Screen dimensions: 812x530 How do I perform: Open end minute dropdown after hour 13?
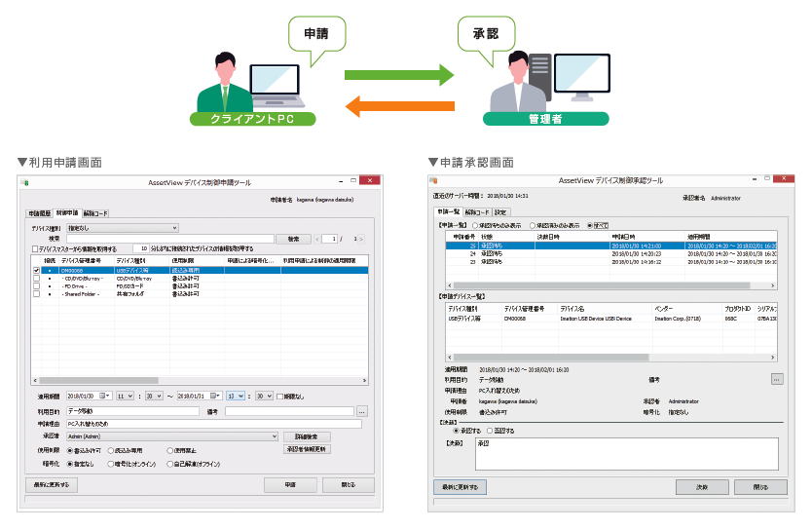(264, 396)
